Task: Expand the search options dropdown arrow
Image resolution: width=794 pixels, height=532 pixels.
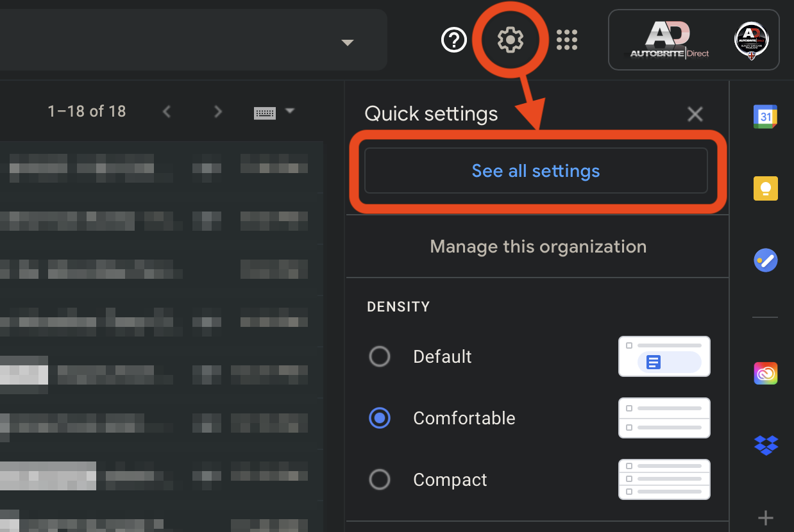Action: pyautogui.click(x=348, y=43)
